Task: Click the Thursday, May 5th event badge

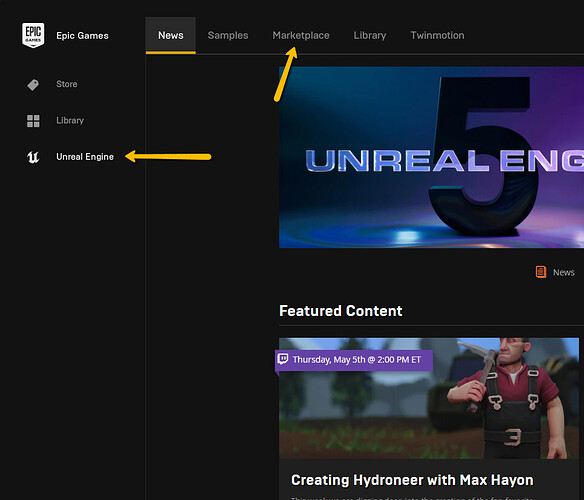Action: (x=354, y=360)
